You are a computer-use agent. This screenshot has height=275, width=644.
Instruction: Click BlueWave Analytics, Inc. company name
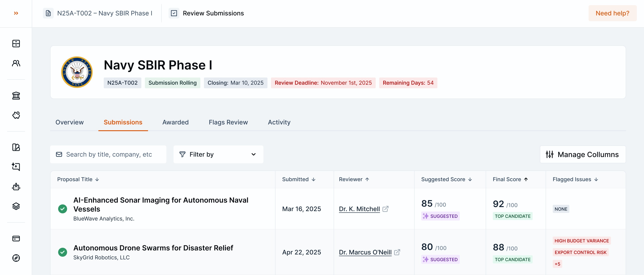[104, 218]
